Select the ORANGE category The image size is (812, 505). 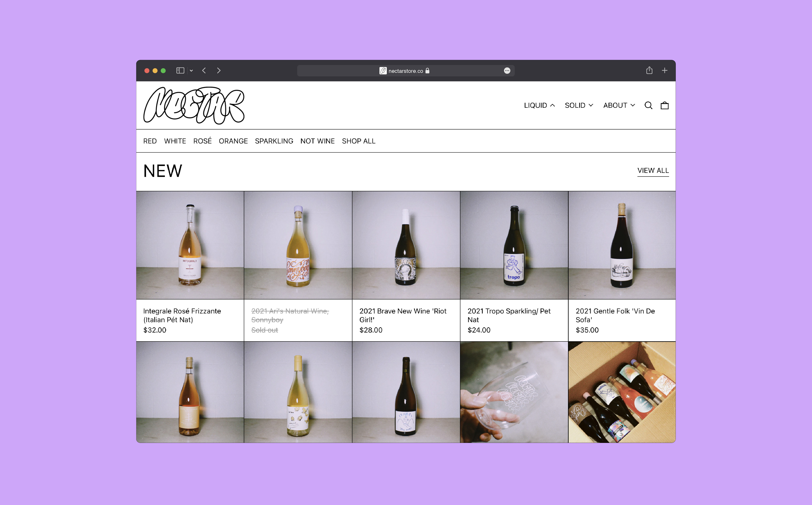pyautogui.click(x=233, y=141)
